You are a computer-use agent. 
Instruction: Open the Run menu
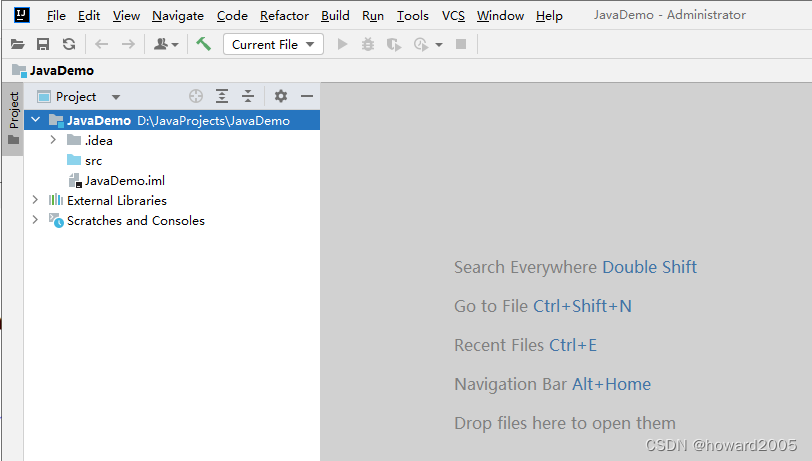click(x=373, y=16)
